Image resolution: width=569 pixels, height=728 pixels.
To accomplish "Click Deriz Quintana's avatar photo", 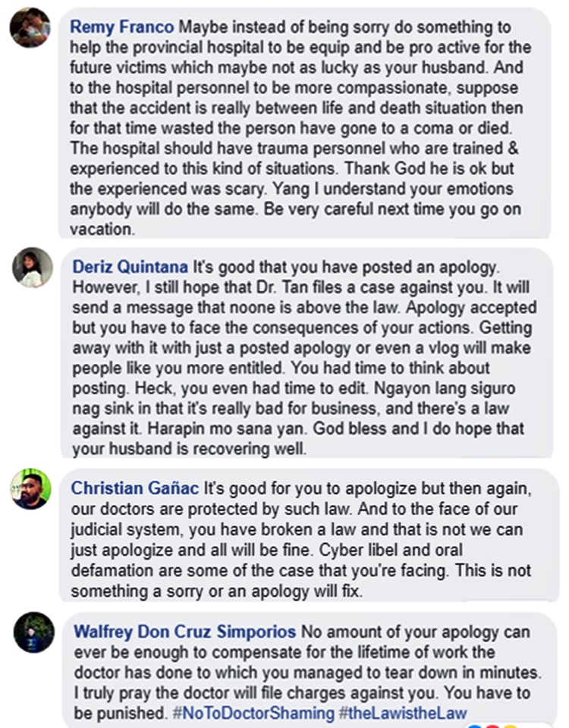I will click(33, 268).
